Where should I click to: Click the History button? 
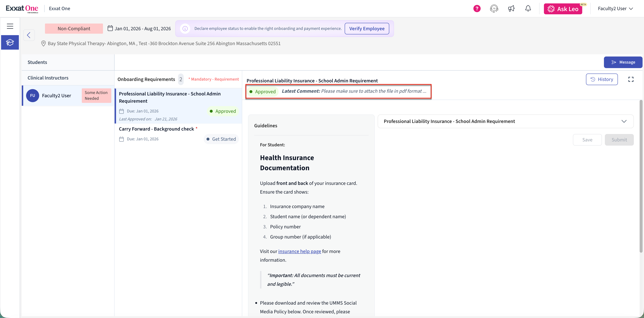click(x=602, y=79)
